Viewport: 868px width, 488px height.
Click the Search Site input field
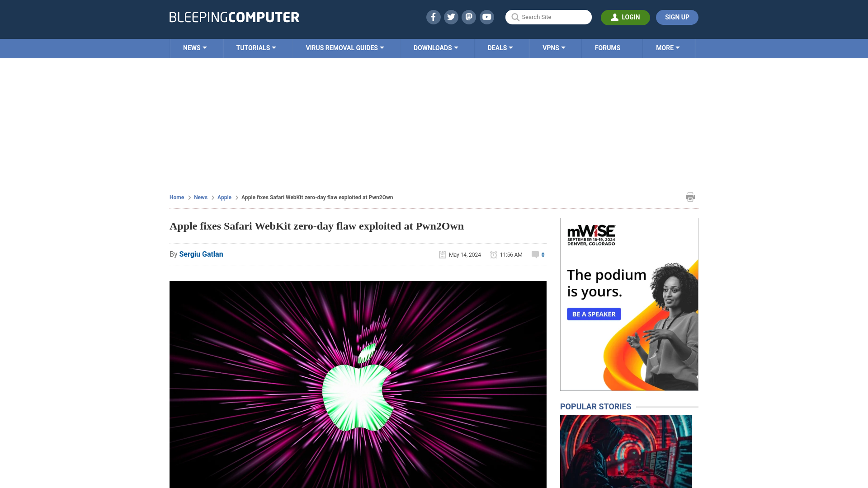pyautogui.click(x=548, y=17)
